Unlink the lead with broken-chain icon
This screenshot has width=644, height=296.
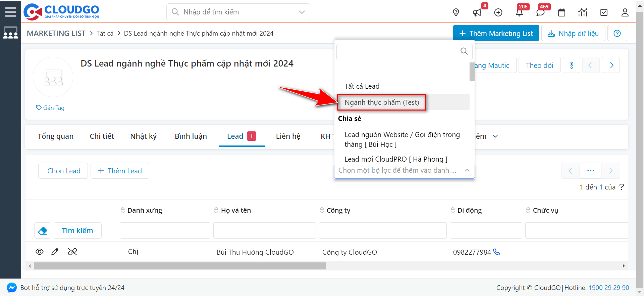click(x=72, y=252)
